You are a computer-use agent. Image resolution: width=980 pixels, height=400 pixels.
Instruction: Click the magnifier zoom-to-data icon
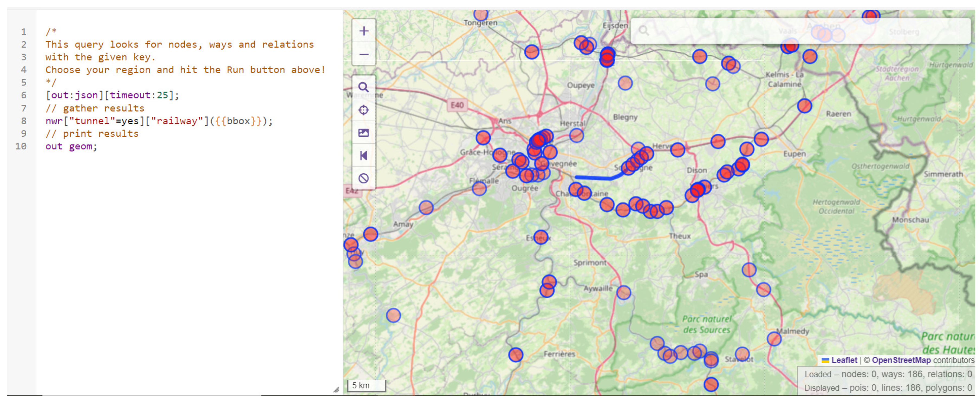coord(364,87)
